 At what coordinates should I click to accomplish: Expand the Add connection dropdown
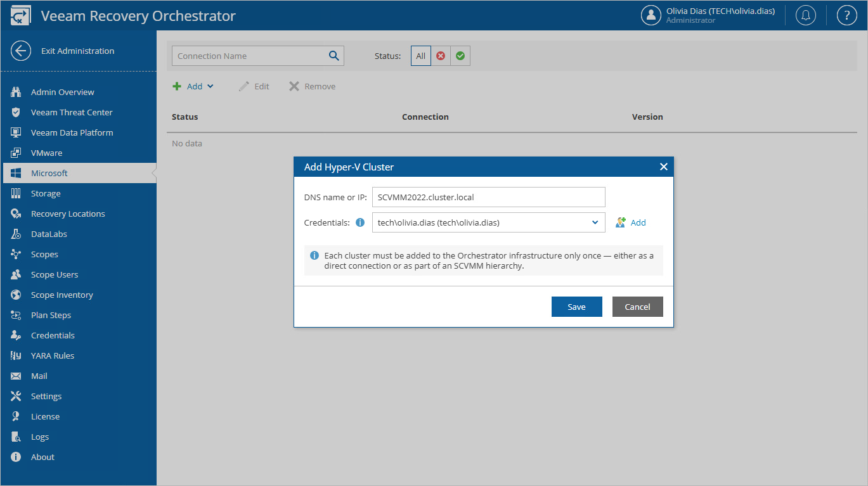point(209,86)
